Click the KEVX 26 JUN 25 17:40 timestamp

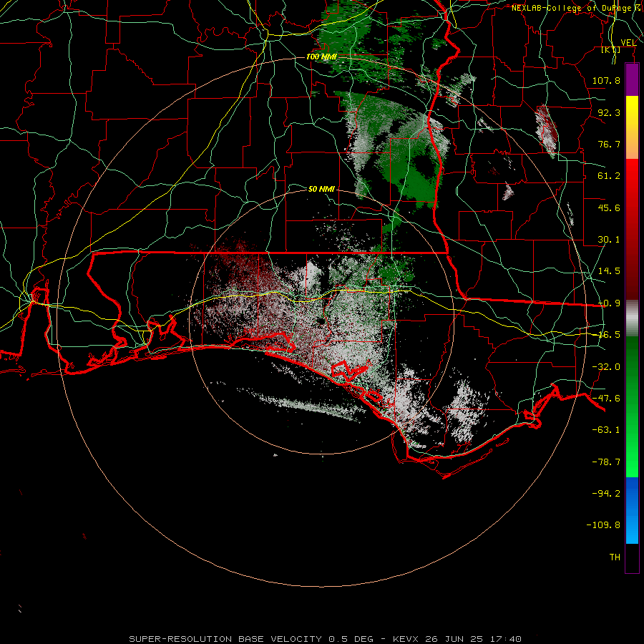pyautogui.click(x=457, y=639)
